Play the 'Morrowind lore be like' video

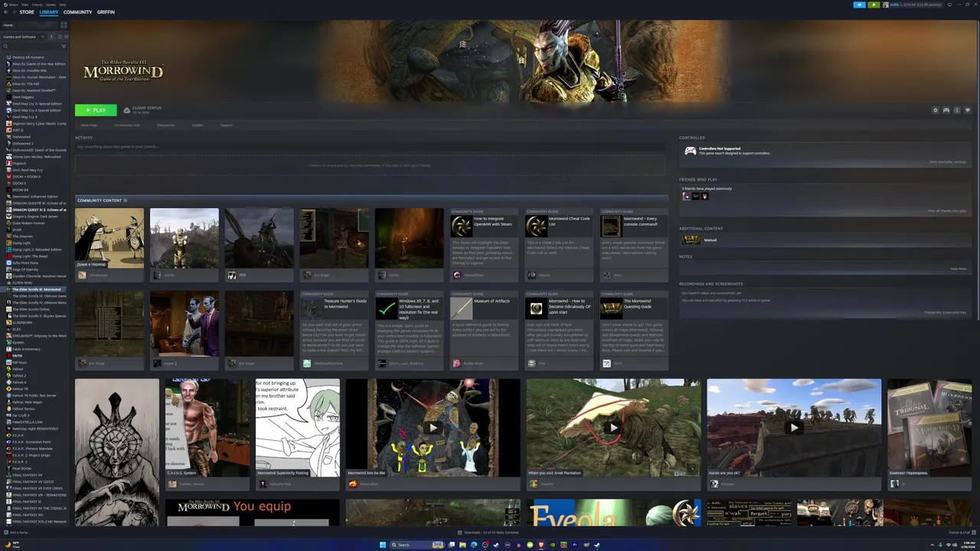coord(433,428)
